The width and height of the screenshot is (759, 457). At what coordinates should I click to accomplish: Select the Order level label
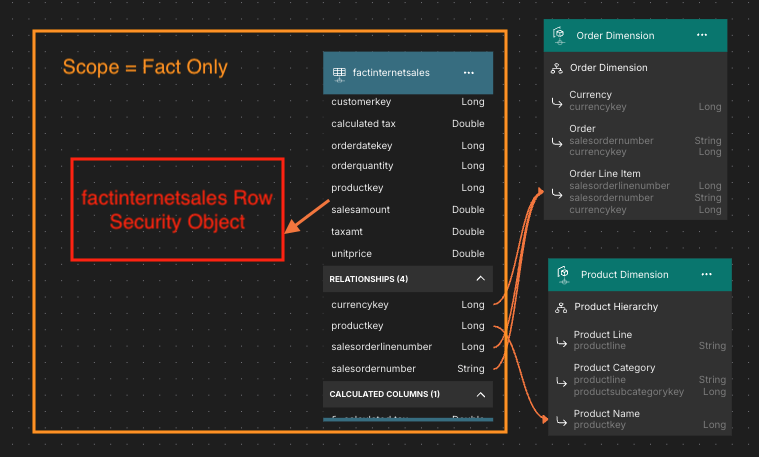coord(582,129)
